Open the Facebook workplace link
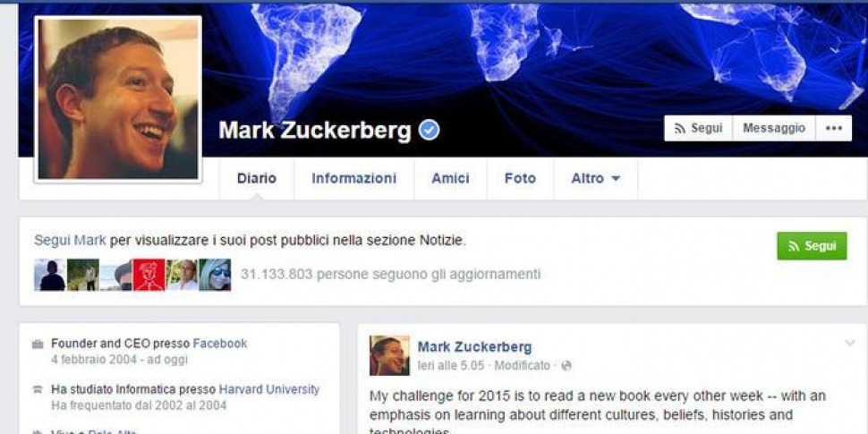This screenshot has width=868, height=434. [220, 344]
